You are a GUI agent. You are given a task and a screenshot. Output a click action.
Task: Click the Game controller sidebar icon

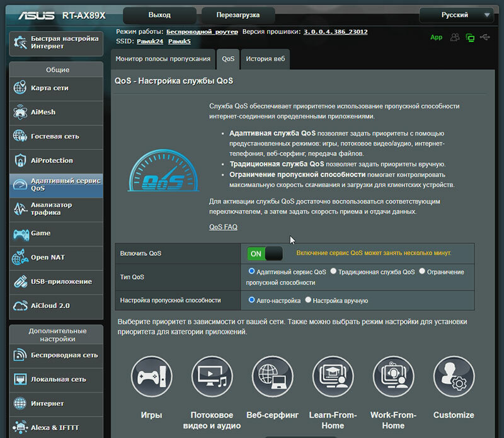click(x=21, y=234)
